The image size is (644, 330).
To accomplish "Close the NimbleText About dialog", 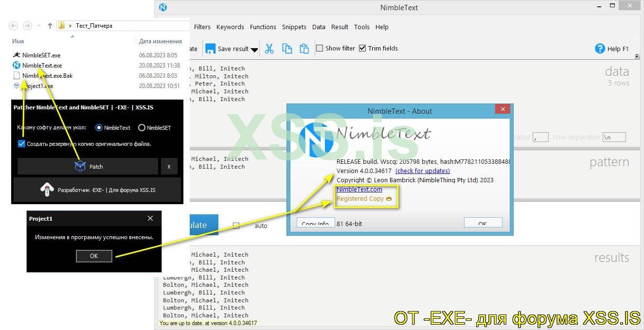I will pos(502,109).
